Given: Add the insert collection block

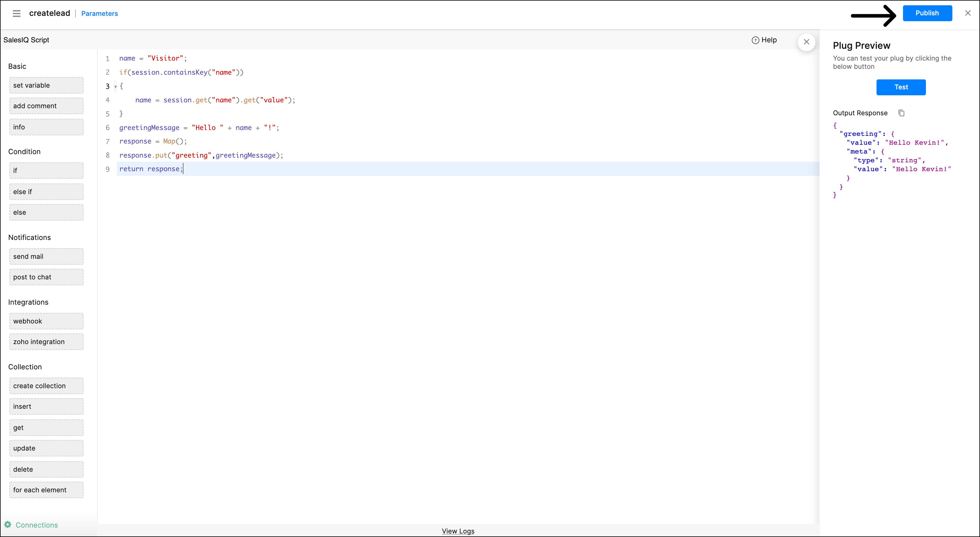Looking at the screenshot, I should (x=46, y=406).
